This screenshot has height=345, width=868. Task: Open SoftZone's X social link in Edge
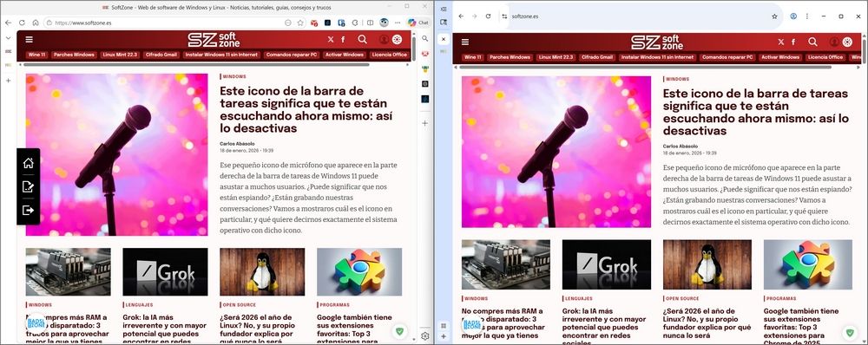tap(331, 40)
